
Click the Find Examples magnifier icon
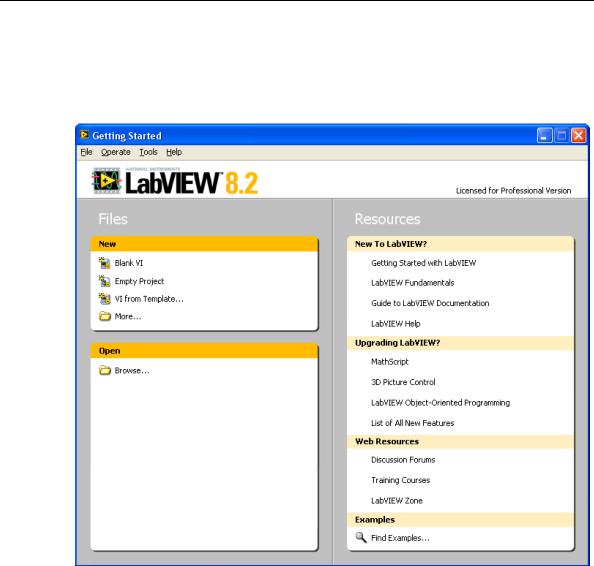coord(361,537)
